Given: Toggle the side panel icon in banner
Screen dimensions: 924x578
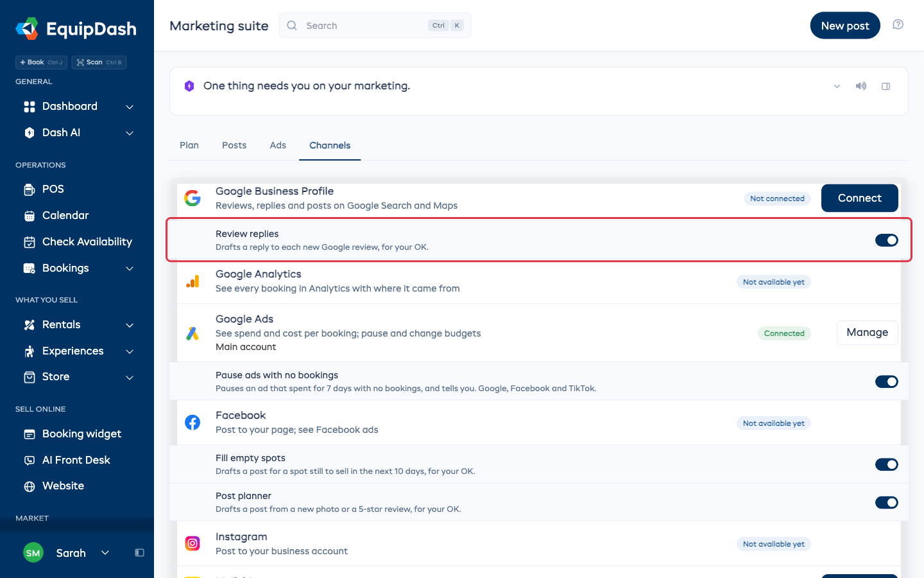Looking at the screenshot, I should [886, 86].
